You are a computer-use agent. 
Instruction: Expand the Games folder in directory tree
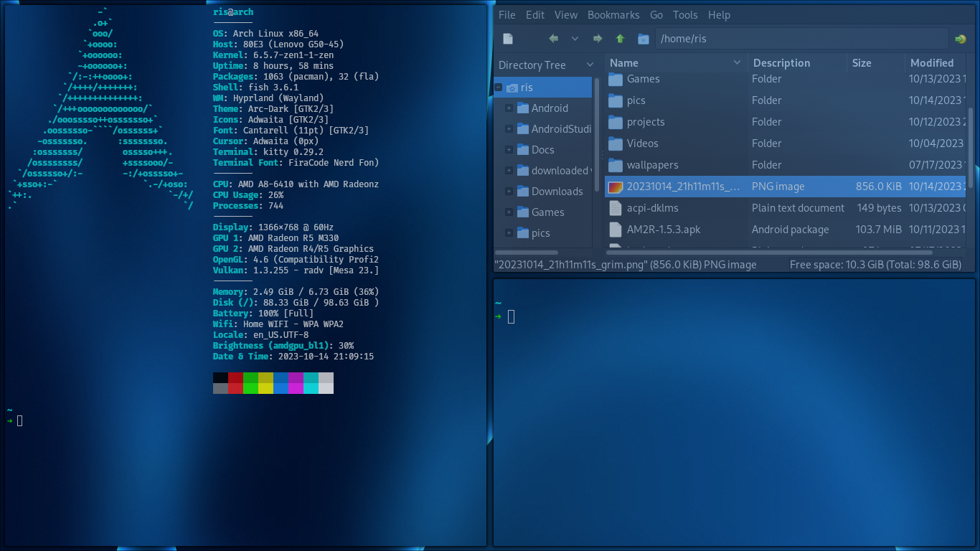(509, 212)
